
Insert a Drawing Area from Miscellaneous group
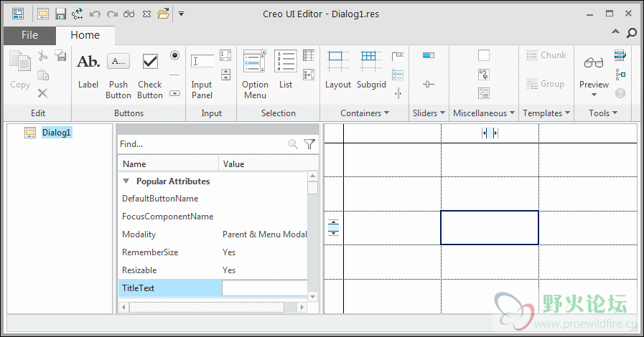click(484, 55)
